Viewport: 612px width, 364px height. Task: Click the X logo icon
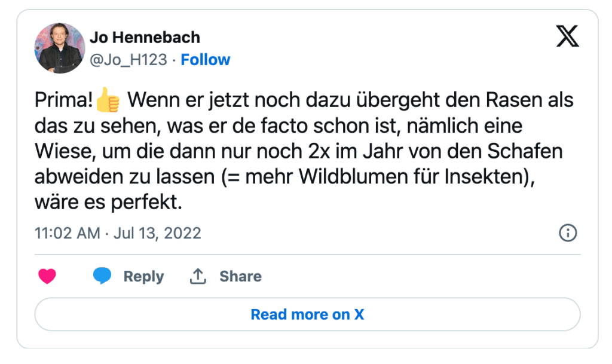tap(567, 37)
